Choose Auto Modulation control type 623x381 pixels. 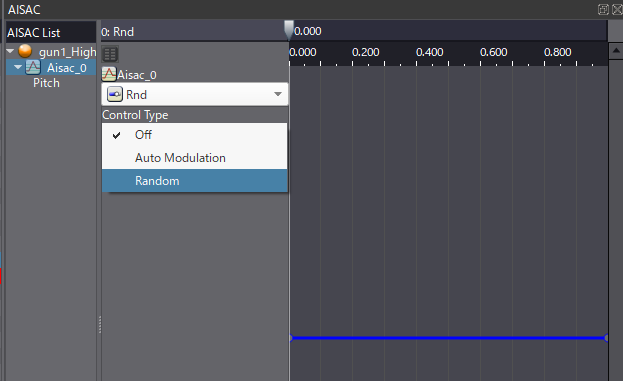click(x=194, y=158)
